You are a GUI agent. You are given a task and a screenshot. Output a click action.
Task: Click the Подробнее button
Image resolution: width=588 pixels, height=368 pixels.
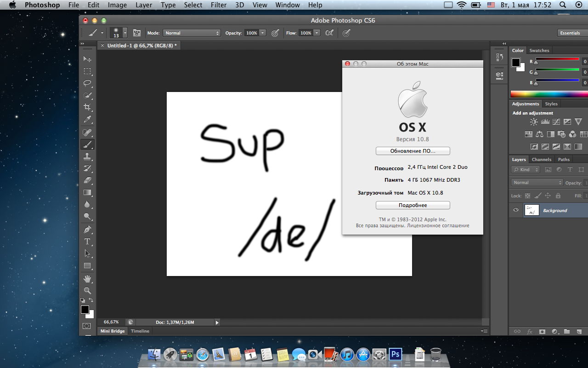(x=413, y=205)
